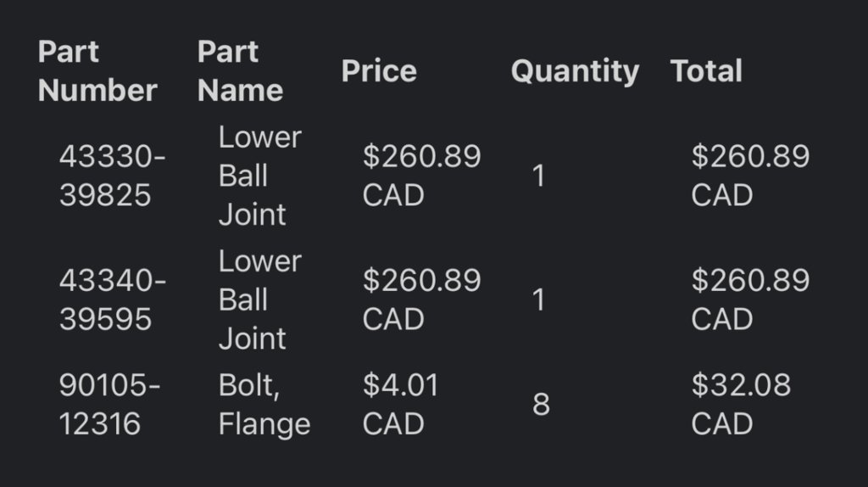This screenshot has width=868, height=487.
Task: Click the Part Name column header
Action: tap(240, 71)
